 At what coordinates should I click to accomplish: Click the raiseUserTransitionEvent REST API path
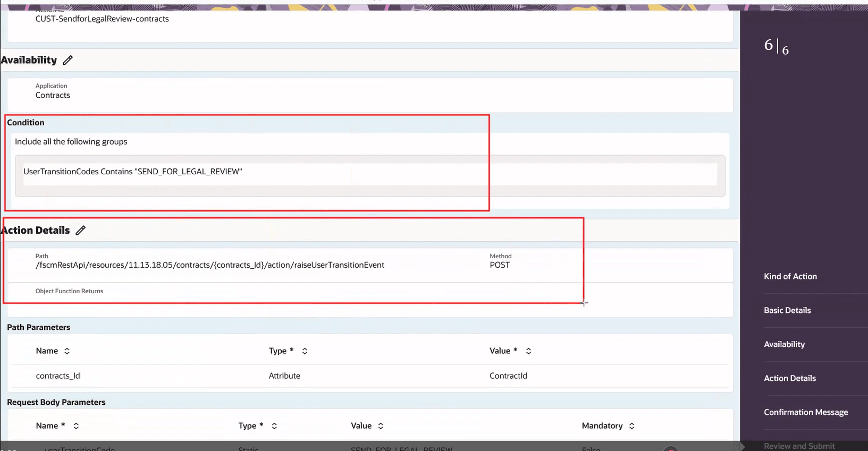210,265
